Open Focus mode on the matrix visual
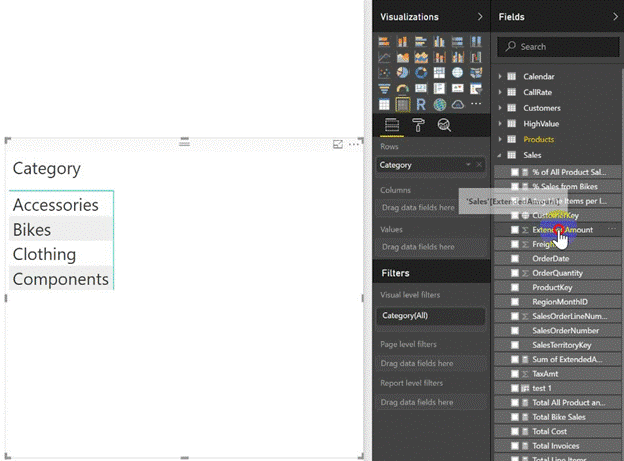Viewport: 624px width, 461px height. [x=337, y=145]
